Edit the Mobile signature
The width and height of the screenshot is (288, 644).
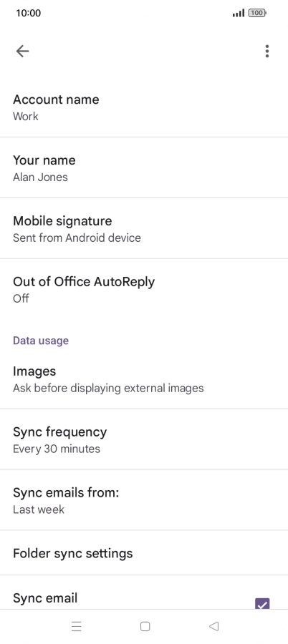(144, 228)
